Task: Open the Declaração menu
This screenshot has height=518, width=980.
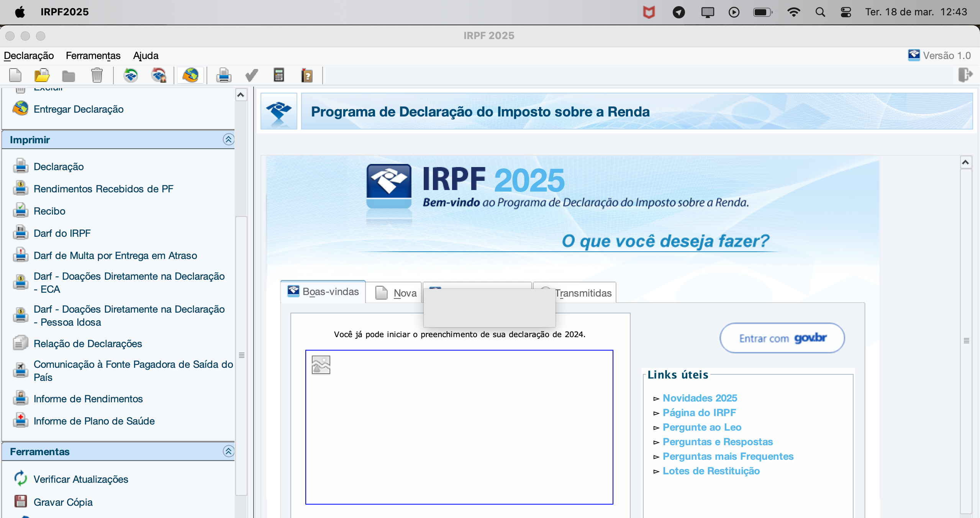Action: (29, 56)
